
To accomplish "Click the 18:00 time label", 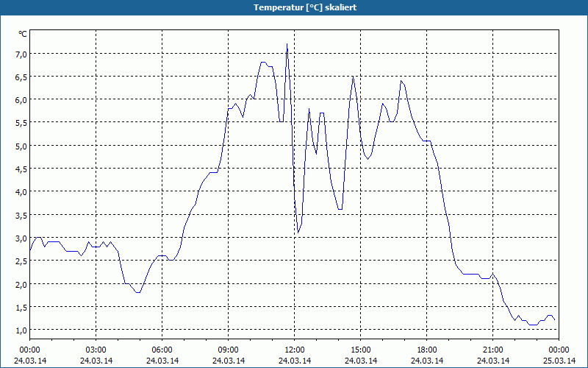I will pos(427,350).
